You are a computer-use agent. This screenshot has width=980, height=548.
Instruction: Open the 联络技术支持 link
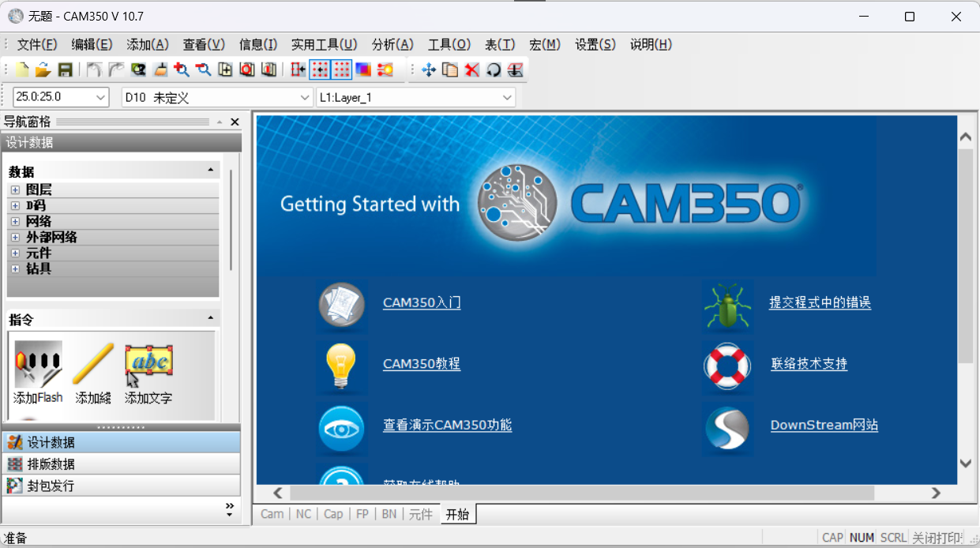809,364
